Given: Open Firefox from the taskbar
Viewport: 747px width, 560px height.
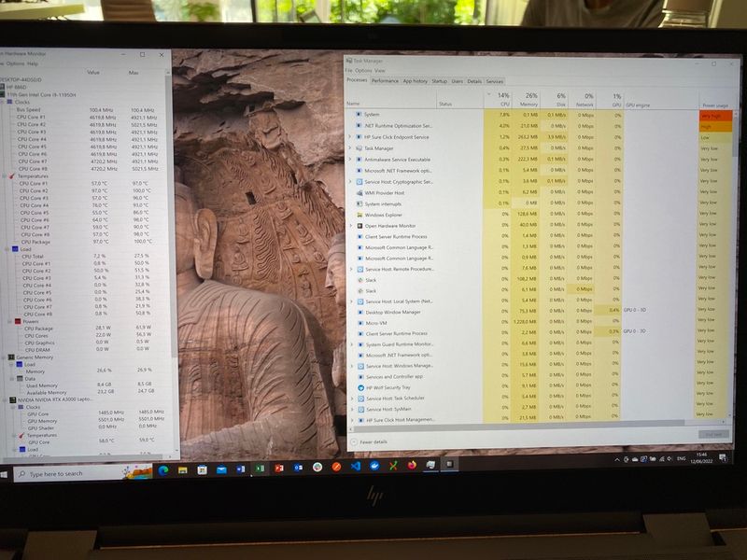Looking at the screenshot, I should click(x=412, y=465).
